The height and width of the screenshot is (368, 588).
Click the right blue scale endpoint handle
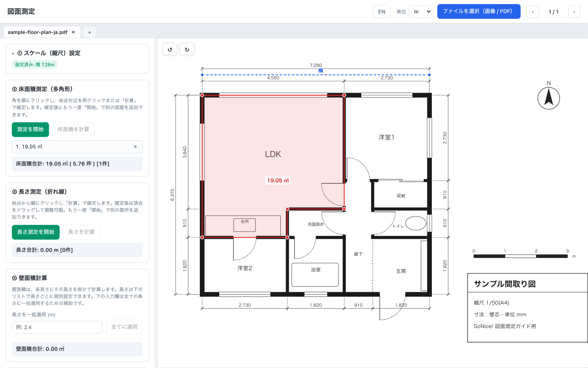point(429,75)
